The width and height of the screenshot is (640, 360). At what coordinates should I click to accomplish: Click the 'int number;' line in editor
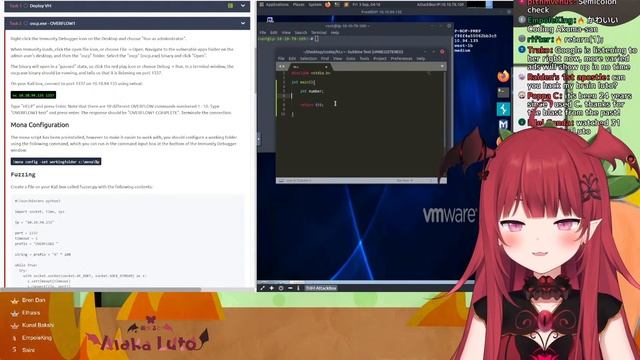pos(312,91)
